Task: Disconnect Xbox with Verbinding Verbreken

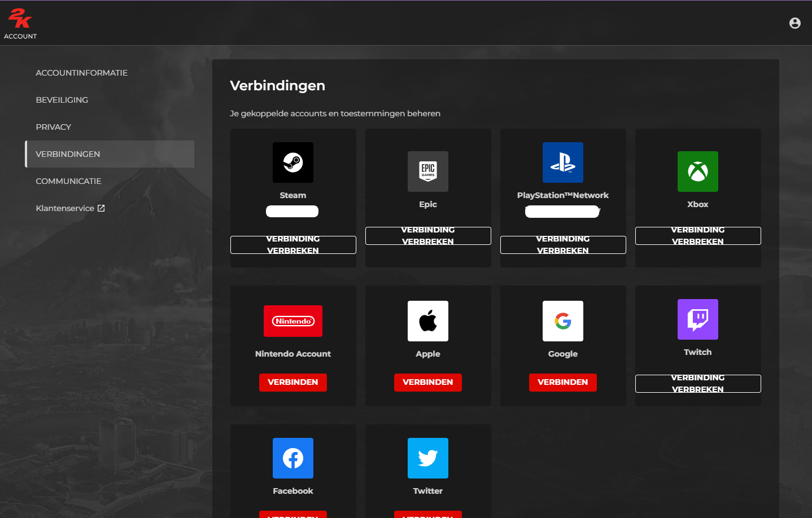Action: [x=698, y=236]
